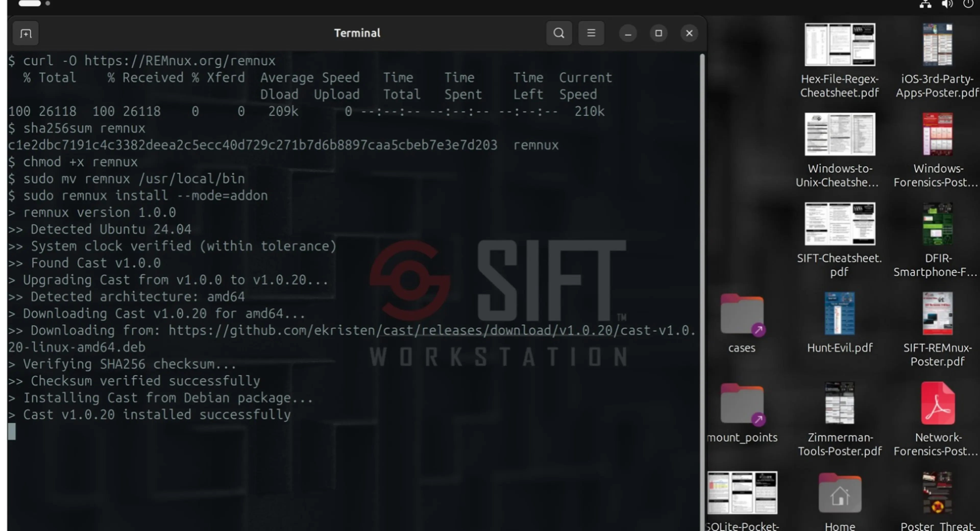Viewport: 980px width, 531px height.
Task: Maximize the Terminal window
Action: pos(658,33)
